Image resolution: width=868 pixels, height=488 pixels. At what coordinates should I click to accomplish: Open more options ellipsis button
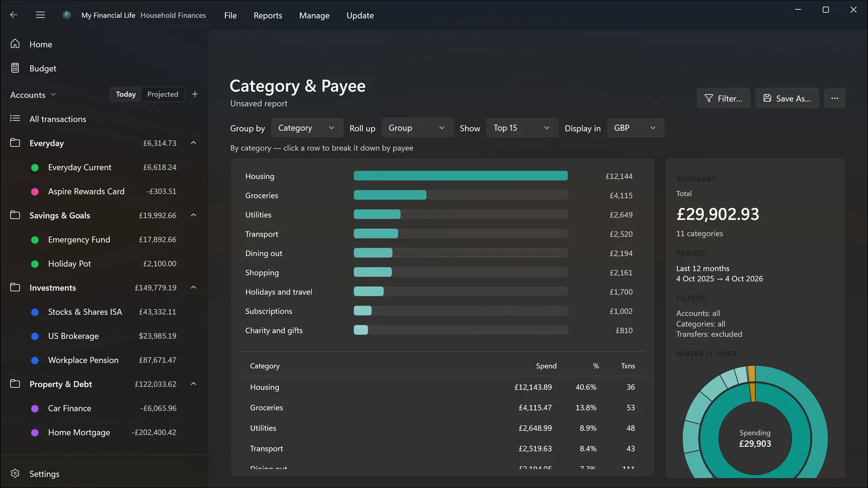(x=834, y=98)
